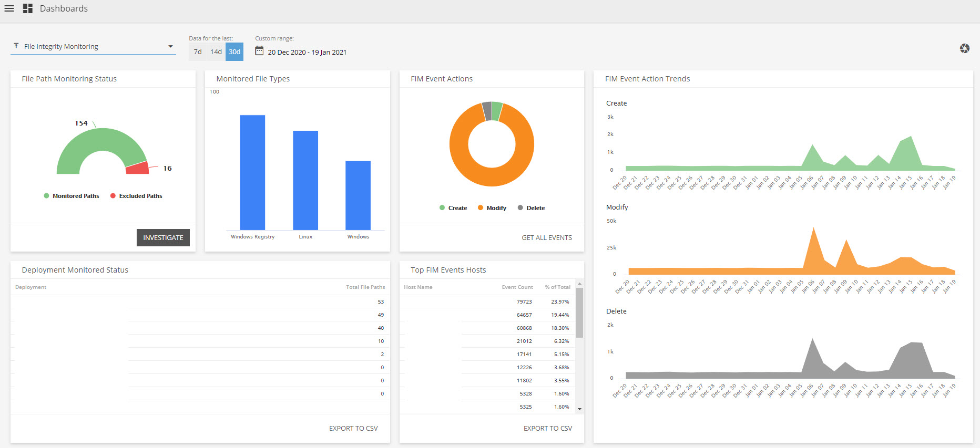Export Top FIM Events Hosts to CSV
Viewport: 980px width, 448px height.
click(547, 428)
